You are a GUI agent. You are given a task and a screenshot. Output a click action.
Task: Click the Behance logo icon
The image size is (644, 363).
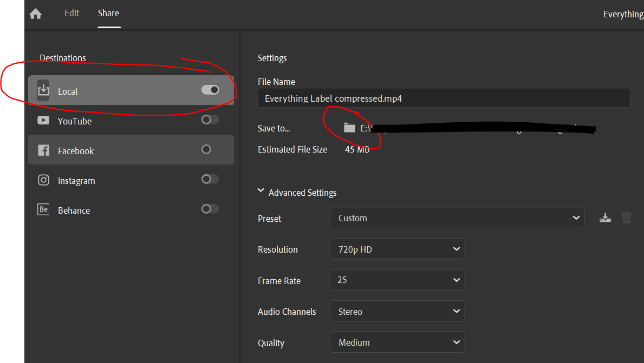[43, 210]
